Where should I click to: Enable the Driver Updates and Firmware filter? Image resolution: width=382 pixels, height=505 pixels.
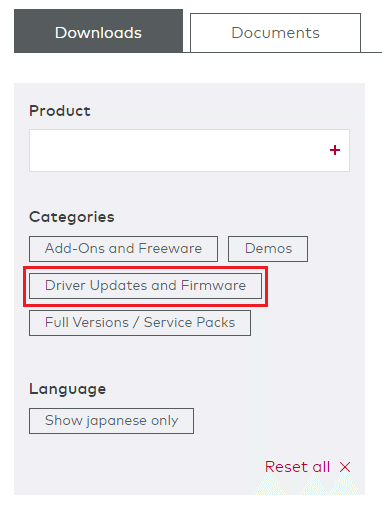(x=145, y=286)
